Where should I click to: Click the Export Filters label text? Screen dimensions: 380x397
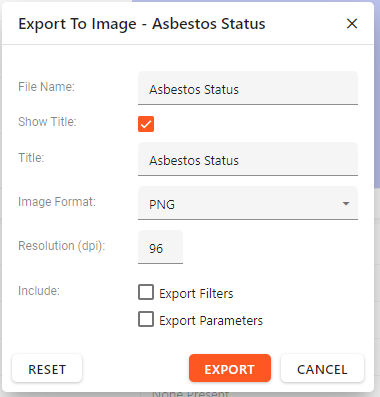[196, 294]
